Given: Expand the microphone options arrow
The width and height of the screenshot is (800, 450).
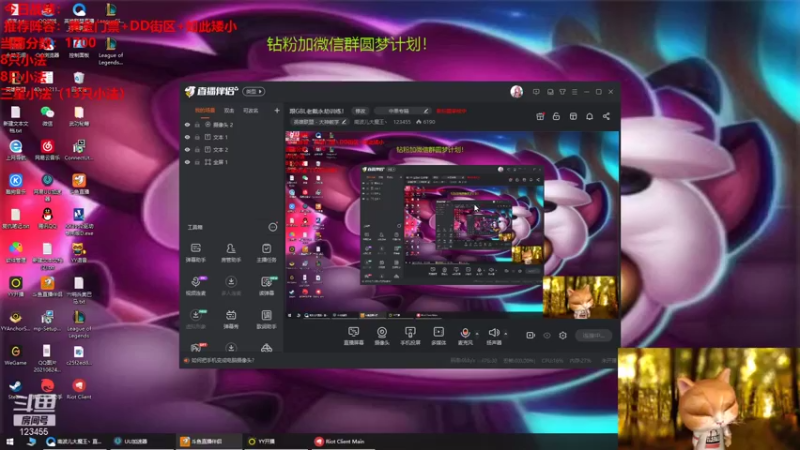Looking at the screenshot, I should point(477,334).
